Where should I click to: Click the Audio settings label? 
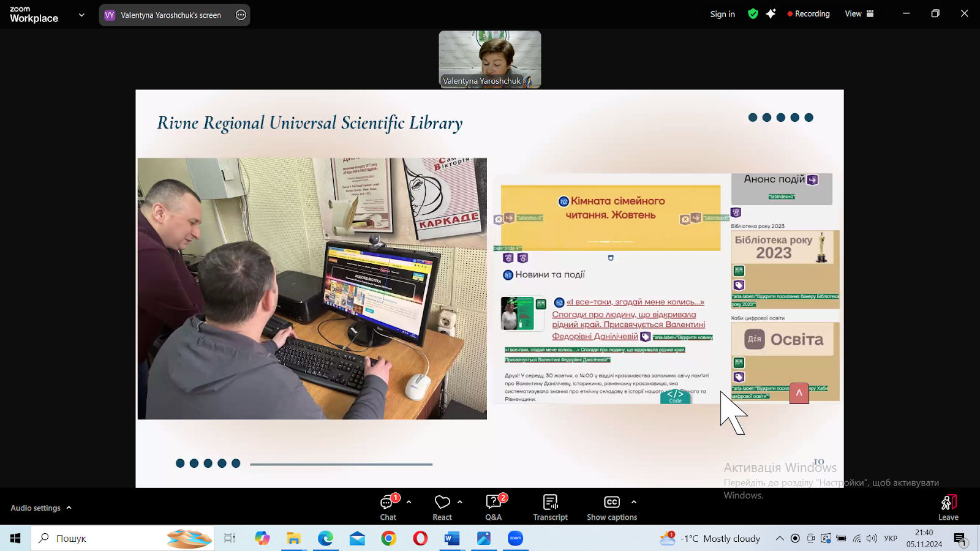click(x=36, y=508)
